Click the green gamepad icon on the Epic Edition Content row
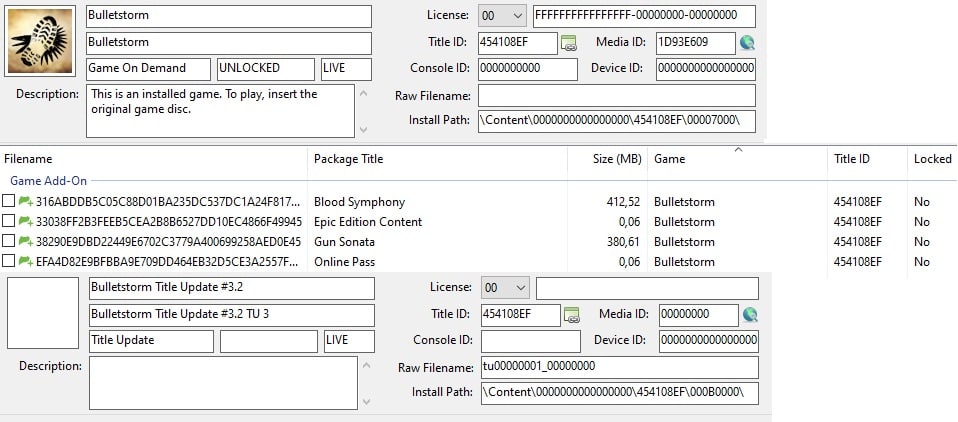The height and width of the screenshot is (422, 958). (26, 221)
